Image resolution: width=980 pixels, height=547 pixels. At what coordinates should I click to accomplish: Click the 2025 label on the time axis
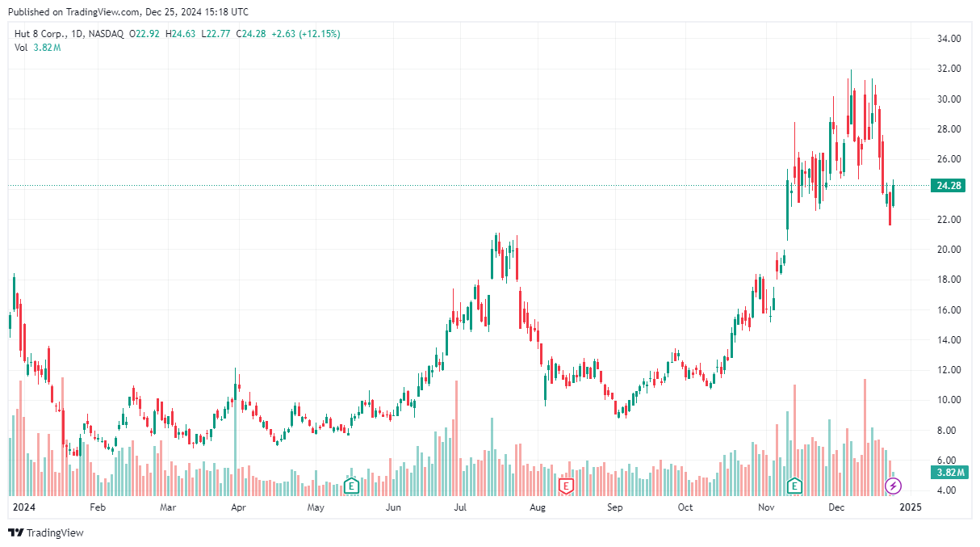pos(910,508)
